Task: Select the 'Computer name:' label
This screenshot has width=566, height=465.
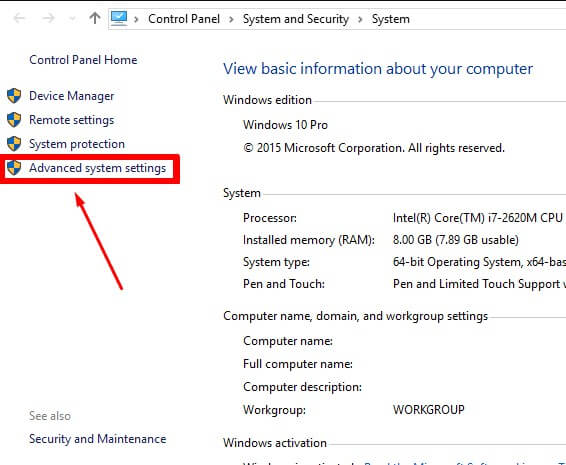Action: pyautogui.click(x=288, y=341)
